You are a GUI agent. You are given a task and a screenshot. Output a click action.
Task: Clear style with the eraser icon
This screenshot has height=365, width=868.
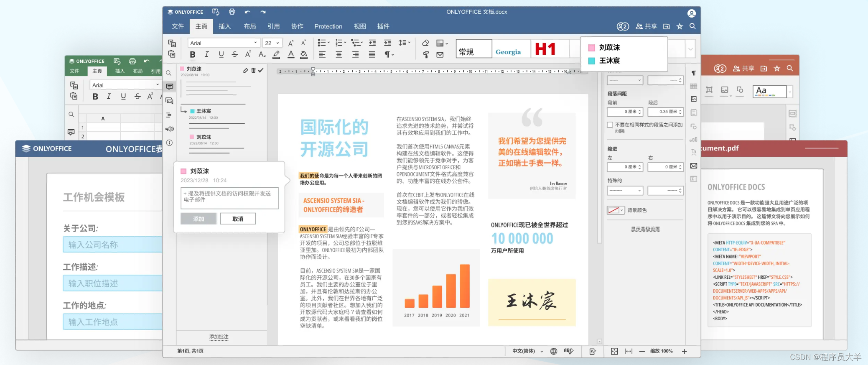(x=425, y=43)
